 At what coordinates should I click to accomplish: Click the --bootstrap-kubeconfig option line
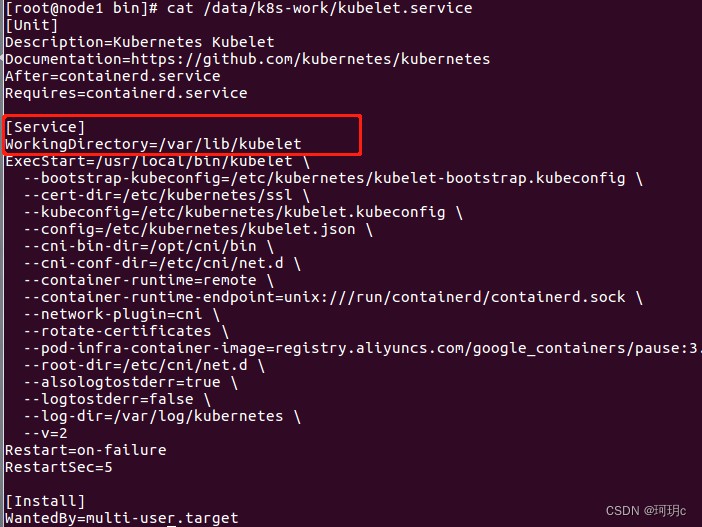click(x=333, y=178)
